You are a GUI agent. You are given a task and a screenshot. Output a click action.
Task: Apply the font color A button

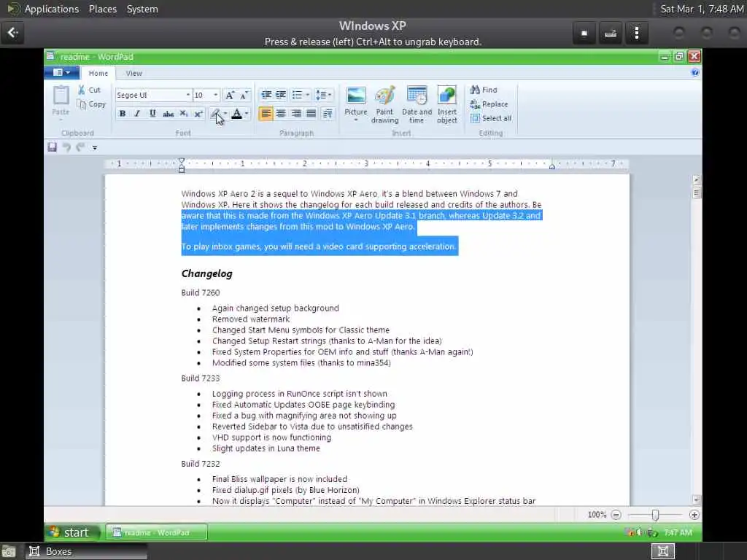(237, 114)
